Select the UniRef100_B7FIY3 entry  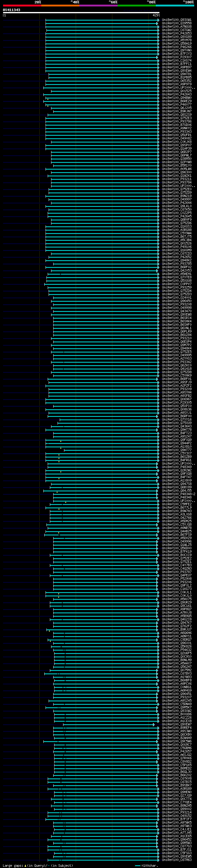coord(177,54)
